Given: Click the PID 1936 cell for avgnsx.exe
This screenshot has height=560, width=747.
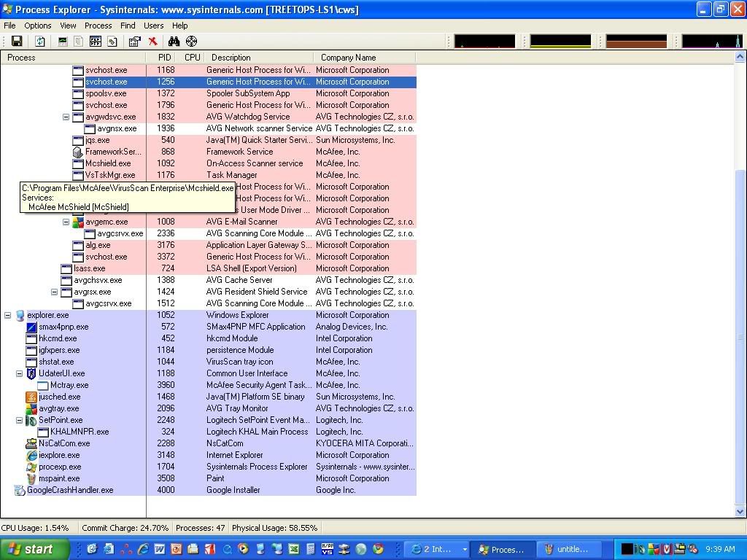Looking at the screenshot, I should (x=166, y=128).
